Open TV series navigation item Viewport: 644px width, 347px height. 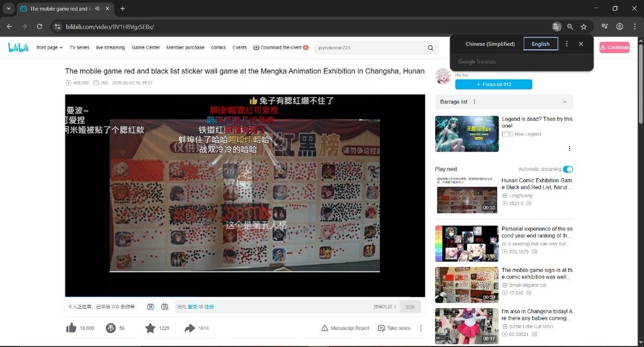coord(79,47)
